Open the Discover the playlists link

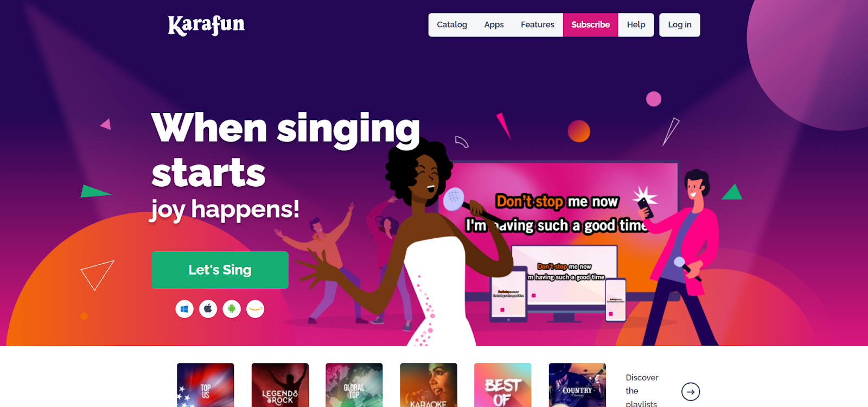pos(642,391)
